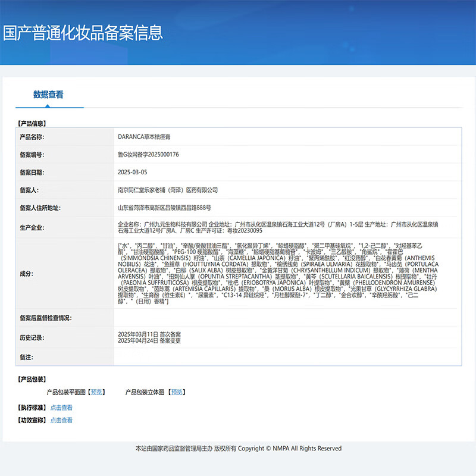476x476 pixels.
Task: Switch to the 数据查看 tab
Action: coord(48,95)
